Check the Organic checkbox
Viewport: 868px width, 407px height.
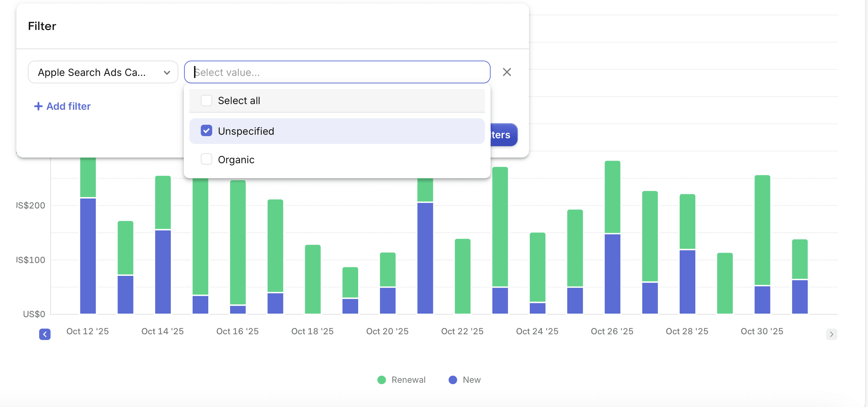click(206, 159)
